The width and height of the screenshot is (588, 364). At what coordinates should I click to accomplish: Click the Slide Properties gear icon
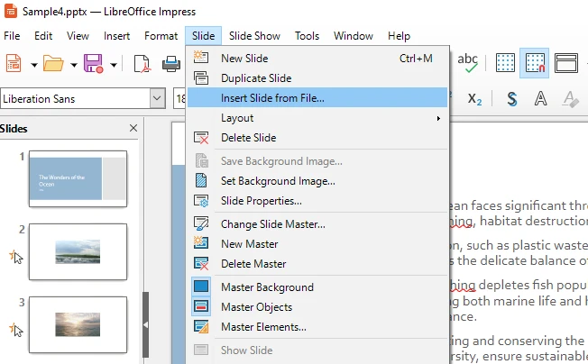point(201,201)
